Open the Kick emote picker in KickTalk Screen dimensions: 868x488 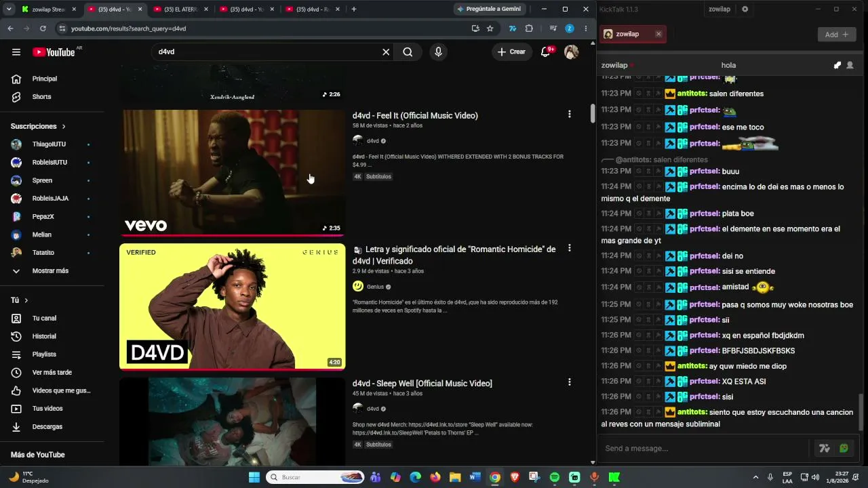pyautogui.click(x=844, y=448)
